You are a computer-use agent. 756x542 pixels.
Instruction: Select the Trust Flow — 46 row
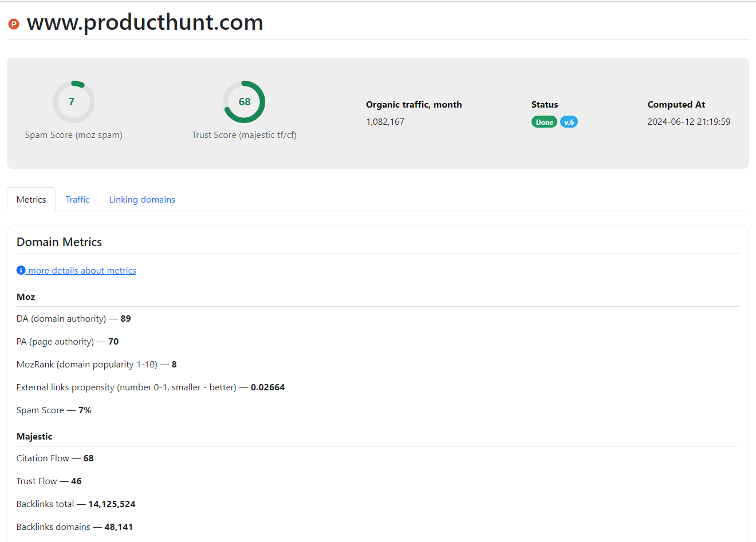pyautogui.click(x=49, y=481)
